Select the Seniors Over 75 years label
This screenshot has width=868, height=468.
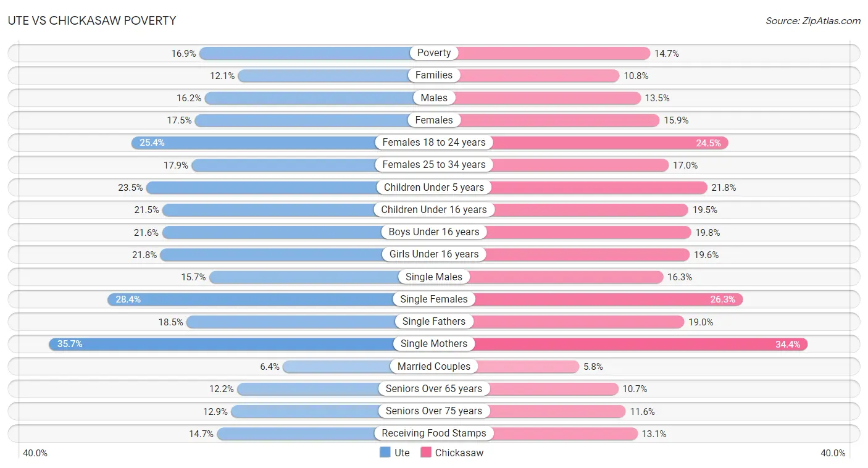[434, 411]
